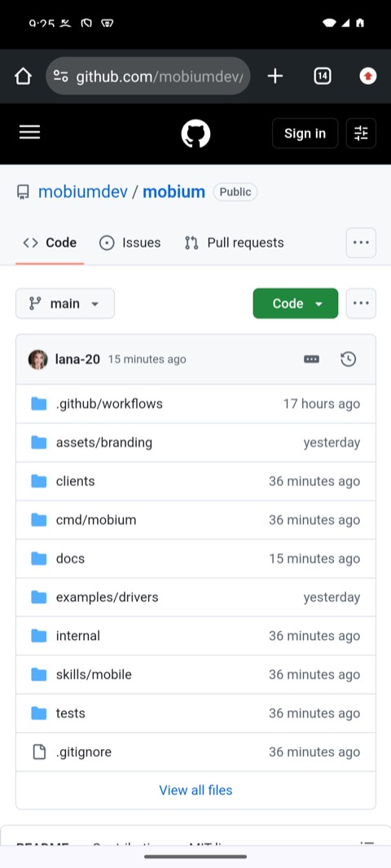This screenshot has width=391, height=868.
Task: Click lana-20 avatar image
Action: click(37, 359)
